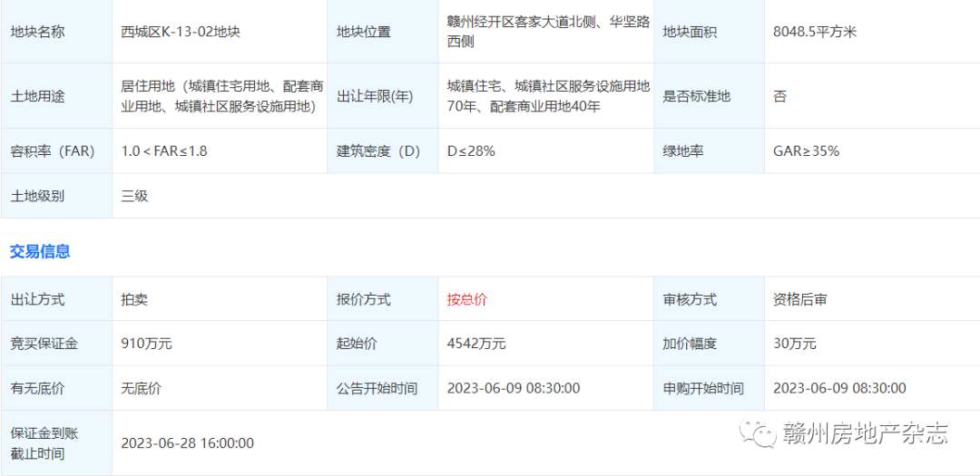Select the 报价方式 label cell
The image size is (980, 476).
tap(383, 299)
